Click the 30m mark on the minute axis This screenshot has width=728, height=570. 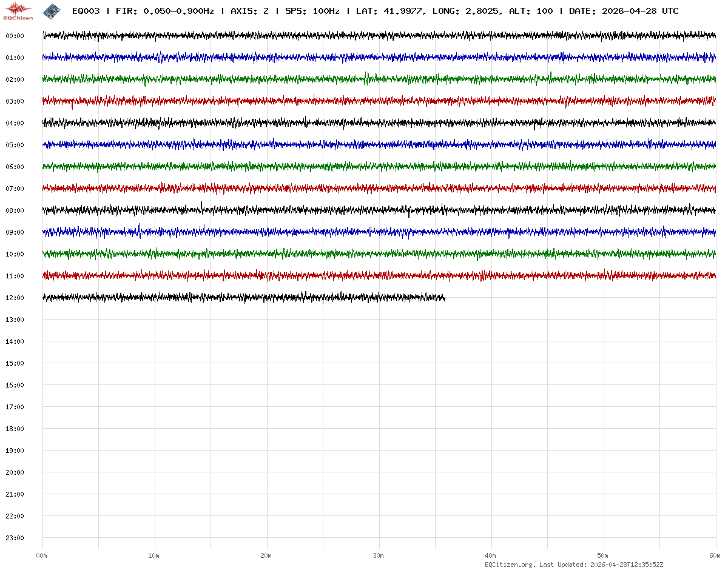click(379, 555)
